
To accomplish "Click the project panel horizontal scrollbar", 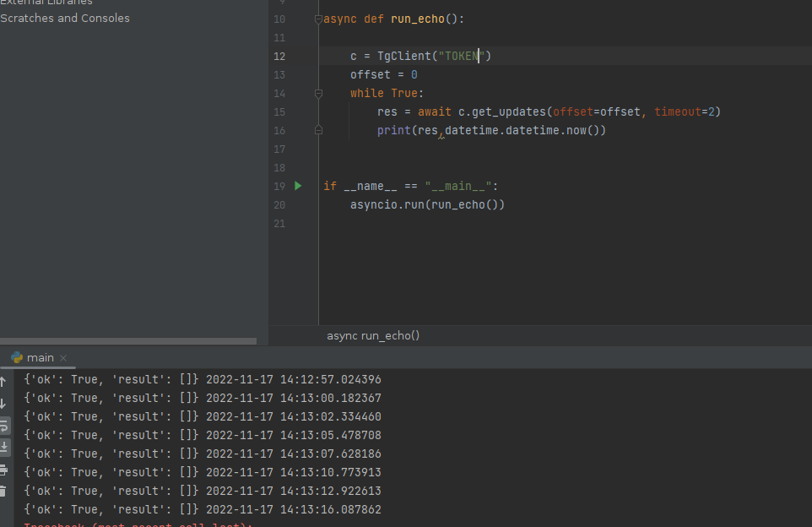I will pos(127,341).
